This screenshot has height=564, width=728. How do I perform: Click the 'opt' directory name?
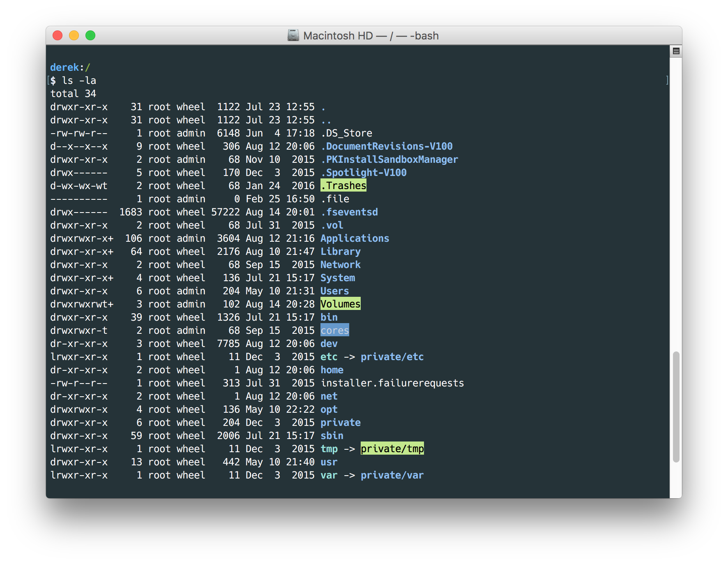329,409
